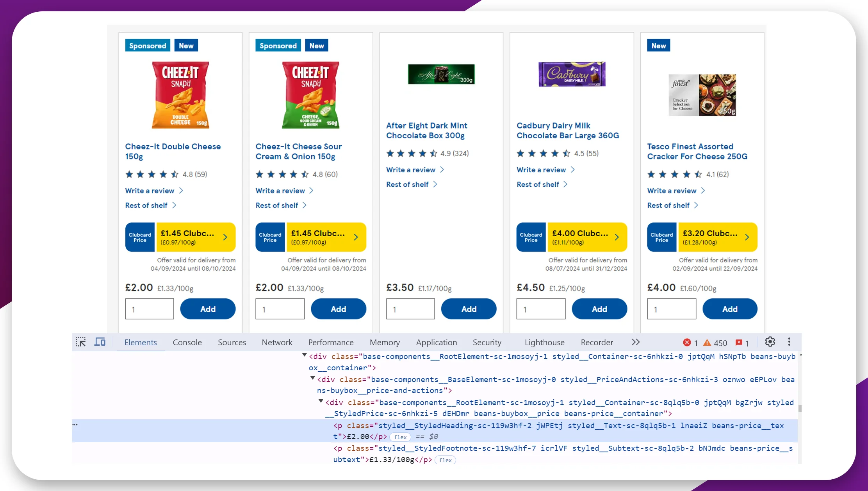This screenshot has width=868, height=491.
Task: Add After Eight Dark Mint Chocolate Box to basket
Action: coord(469,309)
